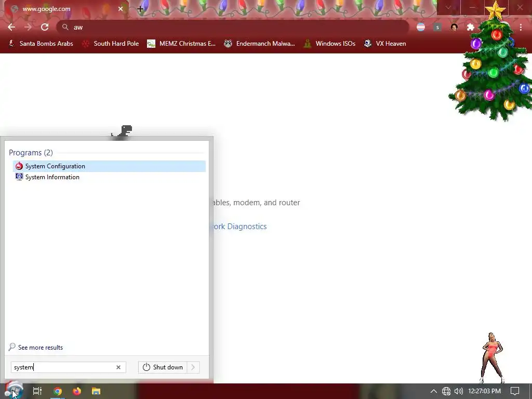Click the Start button with Santa hat
532x399 pixels.
coord(14,390)
